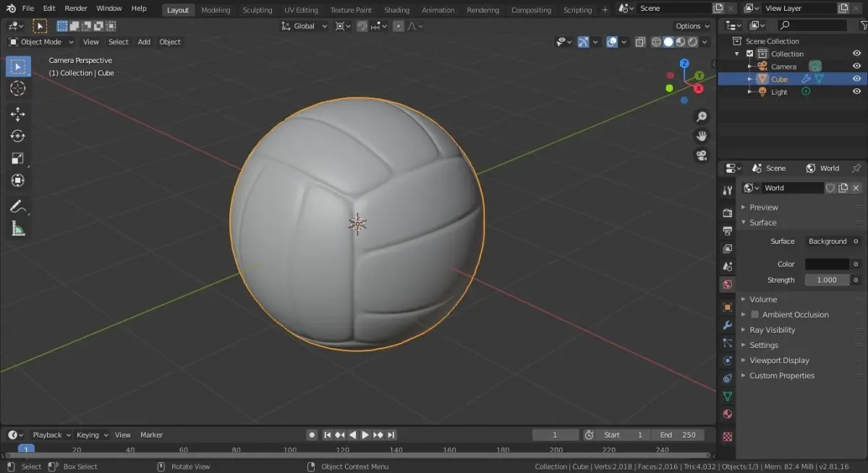Click the world Color swatch
The height and width of the screenshot is (473, 868).
(827, 264)
